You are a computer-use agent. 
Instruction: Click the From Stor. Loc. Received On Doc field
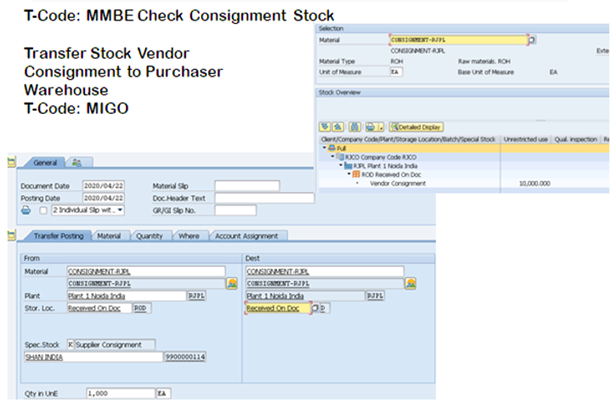click(x=99, y=308)
